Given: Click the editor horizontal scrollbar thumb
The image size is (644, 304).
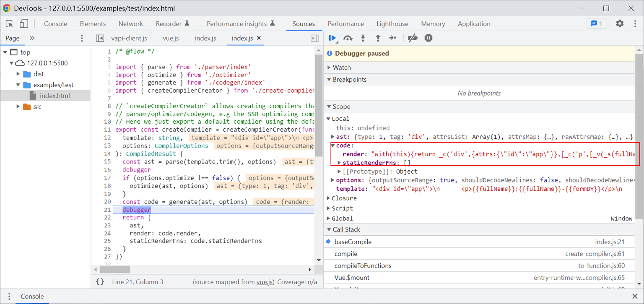Looking at the screenshot, I should [115, 270].
